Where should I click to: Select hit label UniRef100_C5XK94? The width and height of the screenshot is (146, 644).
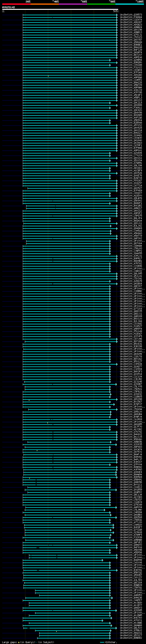131,409
